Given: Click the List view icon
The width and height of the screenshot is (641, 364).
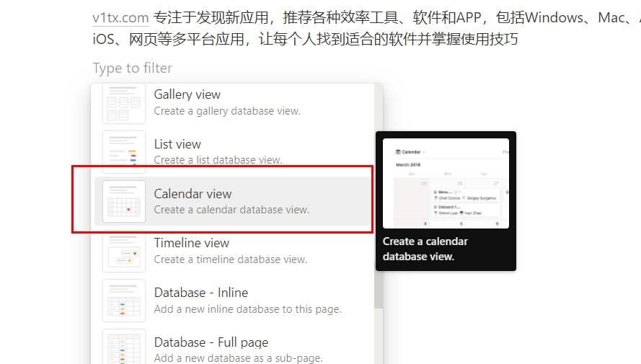Looking at the screenshot, I should pyautogui.click(x=124, y=151).
